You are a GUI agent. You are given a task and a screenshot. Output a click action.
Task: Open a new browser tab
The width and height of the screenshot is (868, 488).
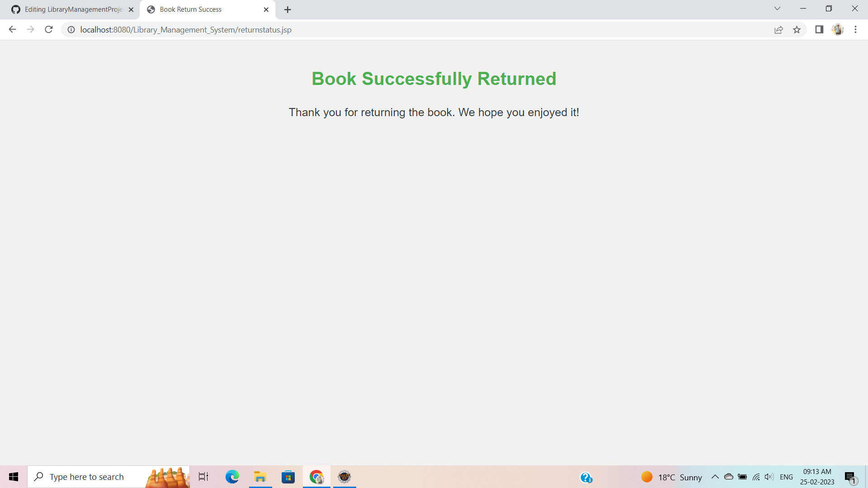288,9
